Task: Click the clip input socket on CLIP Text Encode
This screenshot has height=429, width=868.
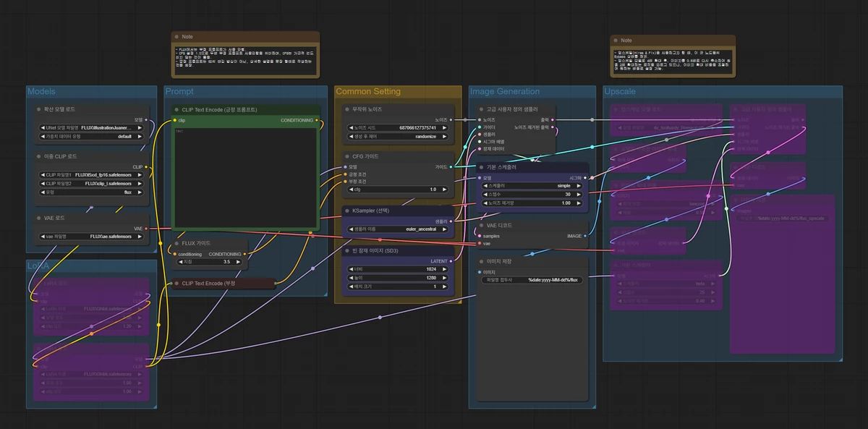Action: [x=174, y=120]
